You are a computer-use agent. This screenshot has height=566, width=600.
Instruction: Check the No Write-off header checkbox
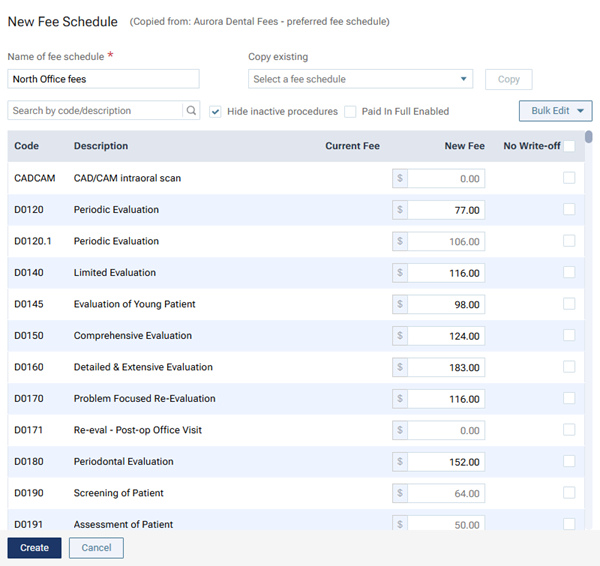coord(569,146)
